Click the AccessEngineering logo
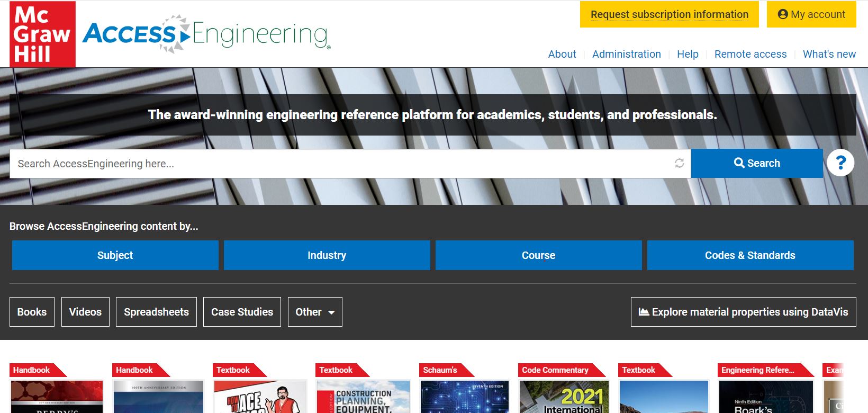 coord(206,34)
